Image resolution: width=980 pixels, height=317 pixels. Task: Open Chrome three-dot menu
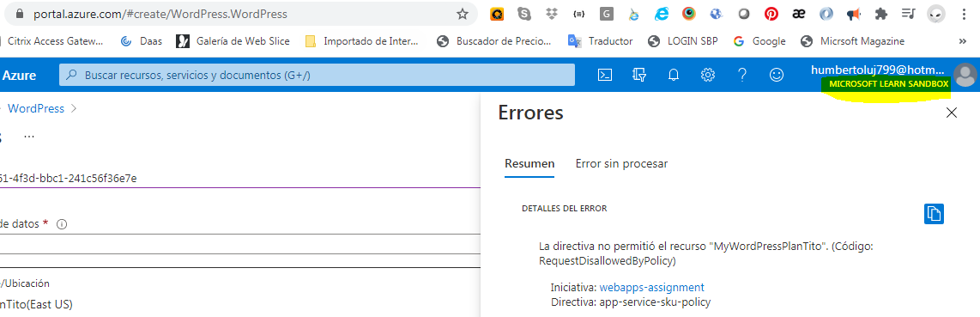[x=965, y=14]
